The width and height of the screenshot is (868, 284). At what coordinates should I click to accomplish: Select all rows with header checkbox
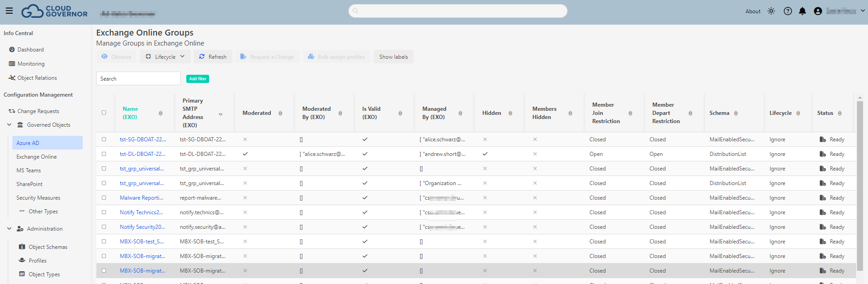tap(104, 113)
